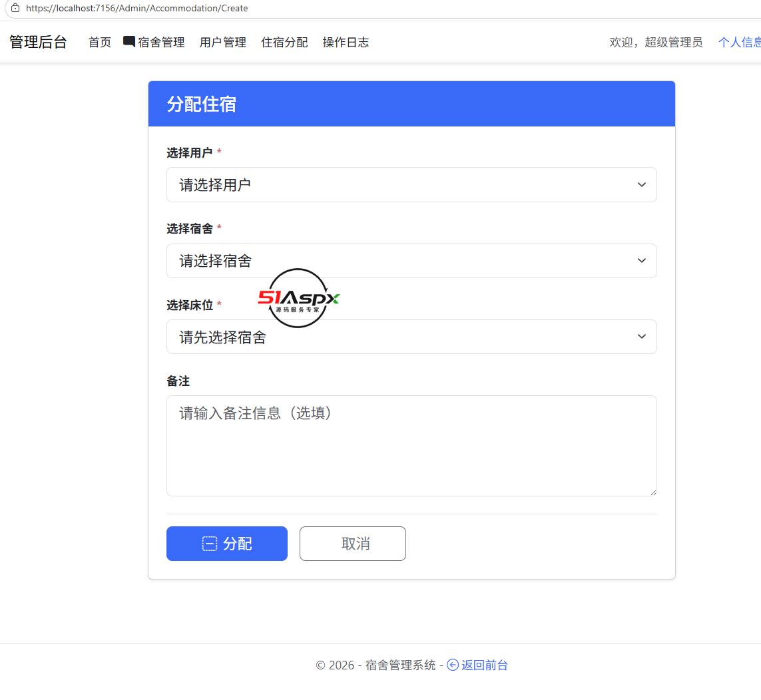Click the textarea resize handle corner
The image size is (761, 700).
(x=652, y=492)
